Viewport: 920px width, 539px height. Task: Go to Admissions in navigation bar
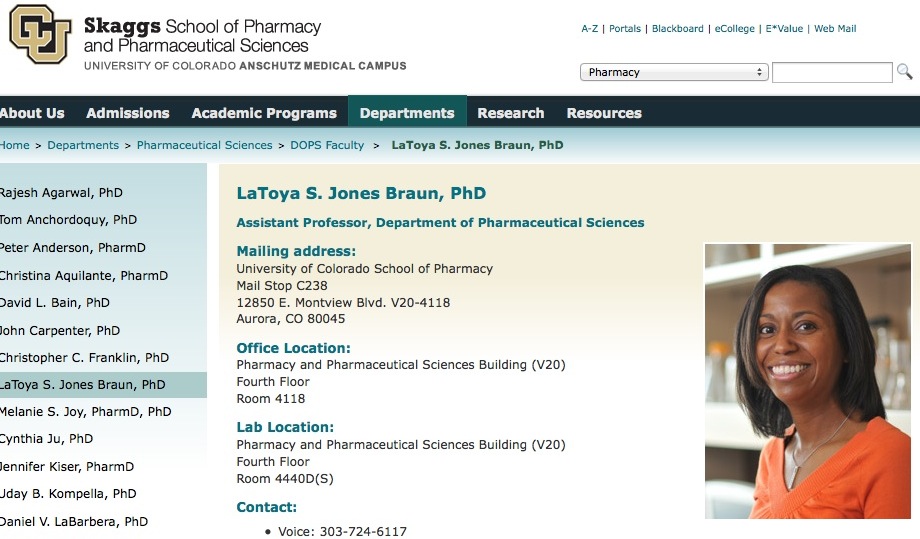(128, 113)
